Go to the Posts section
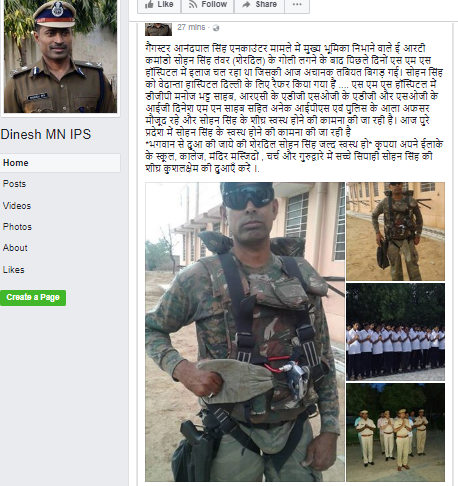The width and height of the screenshot is (458, 486). (14, 184)
